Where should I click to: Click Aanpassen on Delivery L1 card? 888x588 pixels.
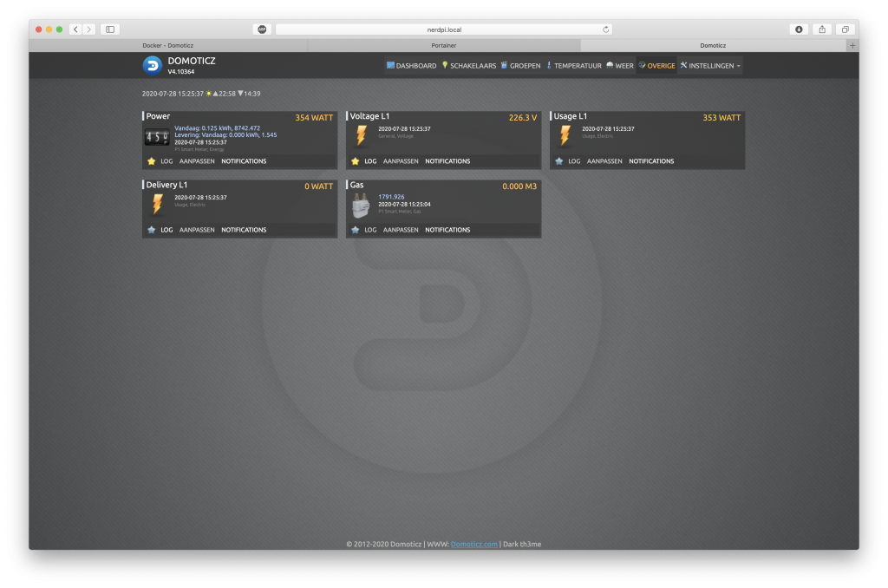click(x=197, y=230)
